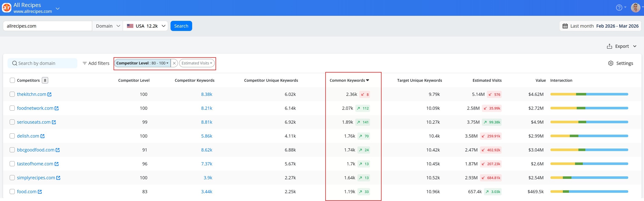
Task: Check the foodnetwork.com row checkbox
Action: 12,108
